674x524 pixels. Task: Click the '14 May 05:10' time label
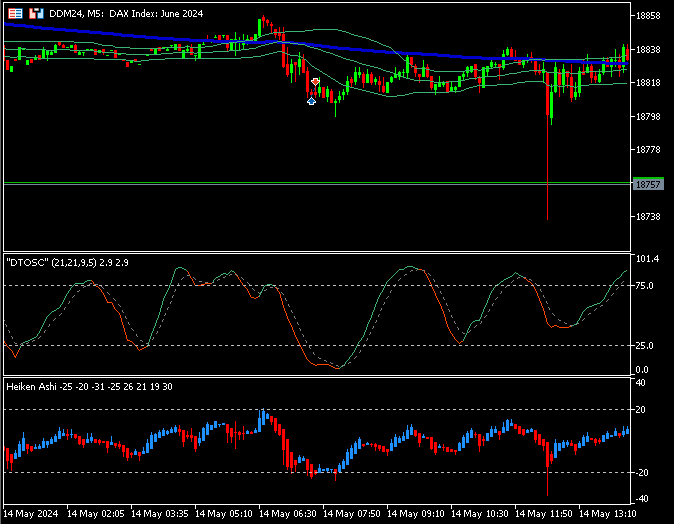pos(224,514)
